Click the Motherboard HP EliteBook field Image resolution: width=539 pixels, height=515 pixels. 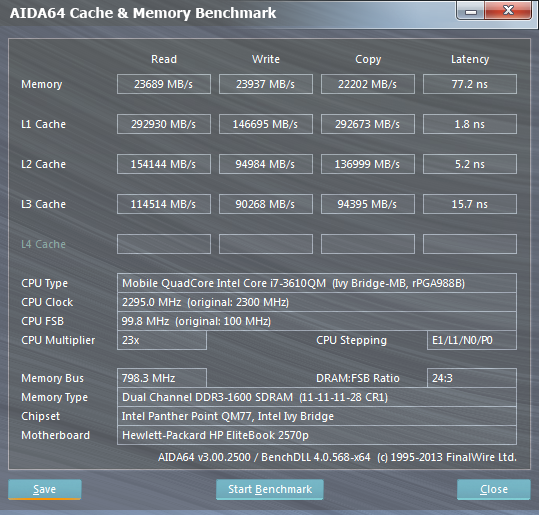tap(317, 435)
